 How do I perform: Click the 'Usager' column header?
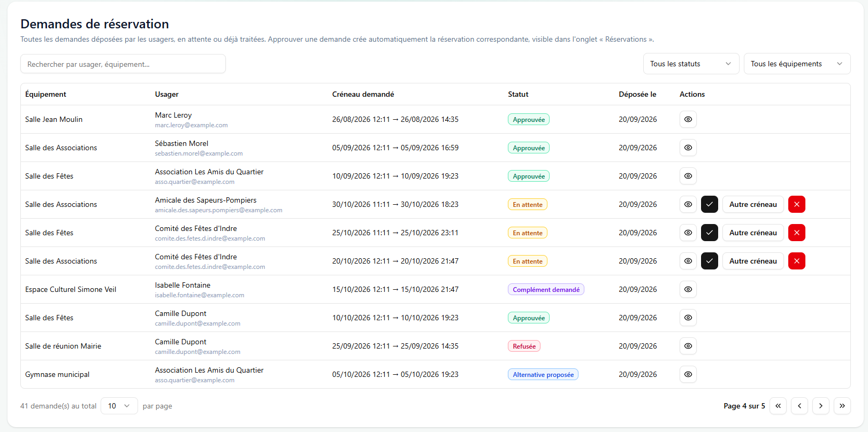coord(167,94)
